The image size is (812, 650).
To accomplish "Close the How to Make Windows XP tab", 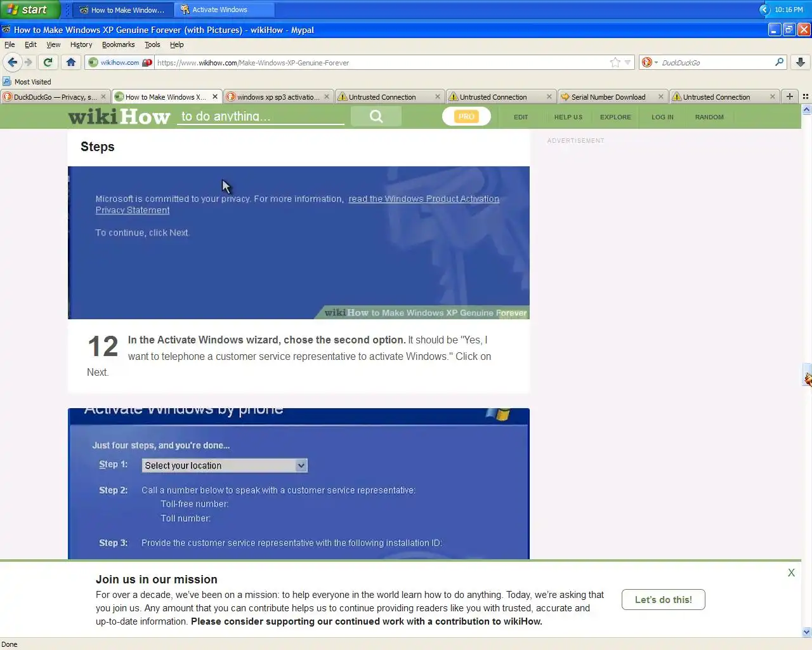I will (215, 96).
